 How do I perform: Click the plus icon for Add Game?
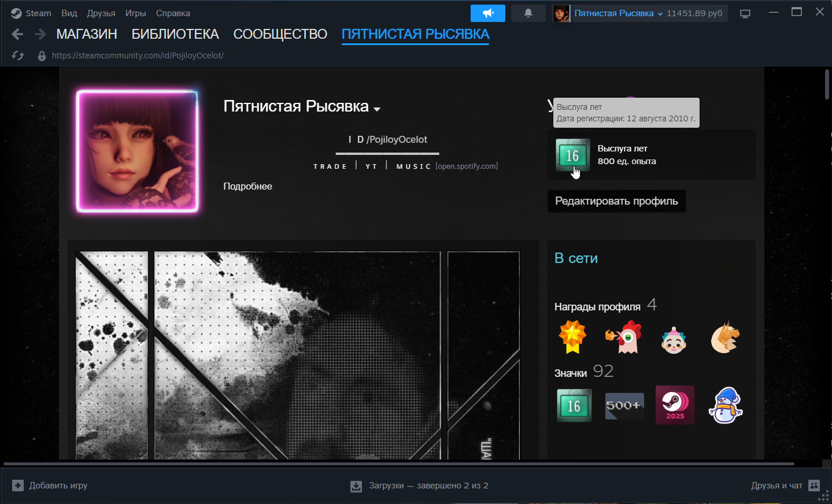[18, 486]
